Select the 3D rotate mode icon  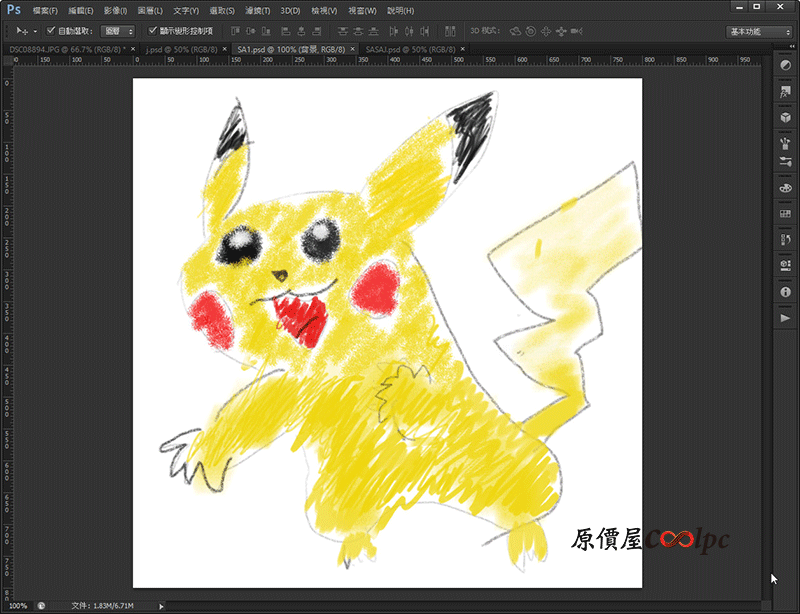click(515, 31)
